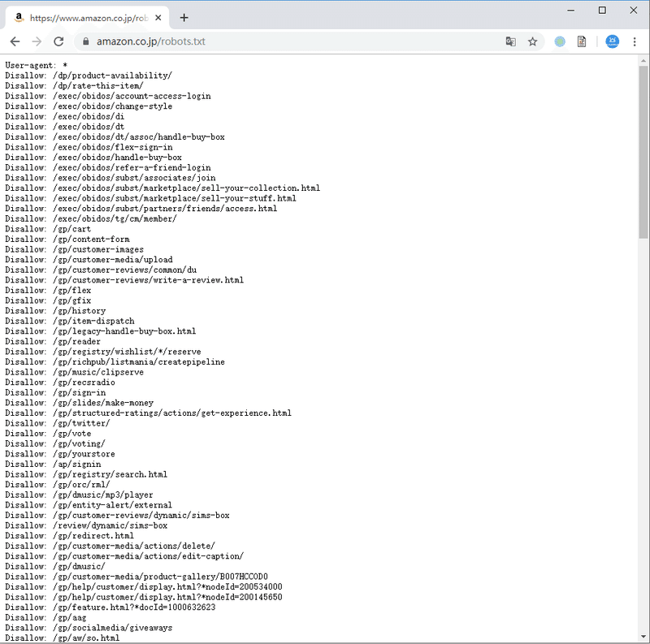Click the address bar URL
This screenshot has width=650, height=644.
pos(151,41)
